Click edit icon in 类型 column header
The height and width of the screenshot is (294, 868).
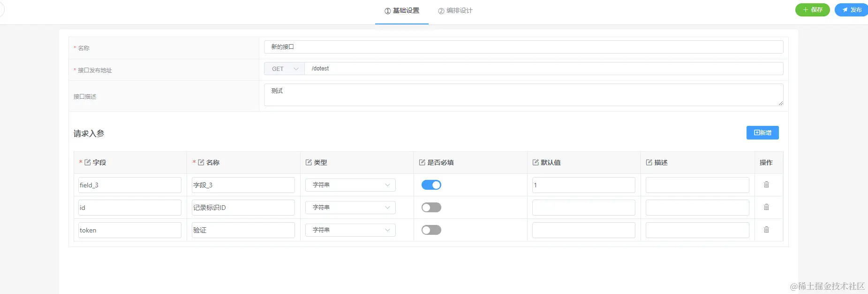[309, 162]
